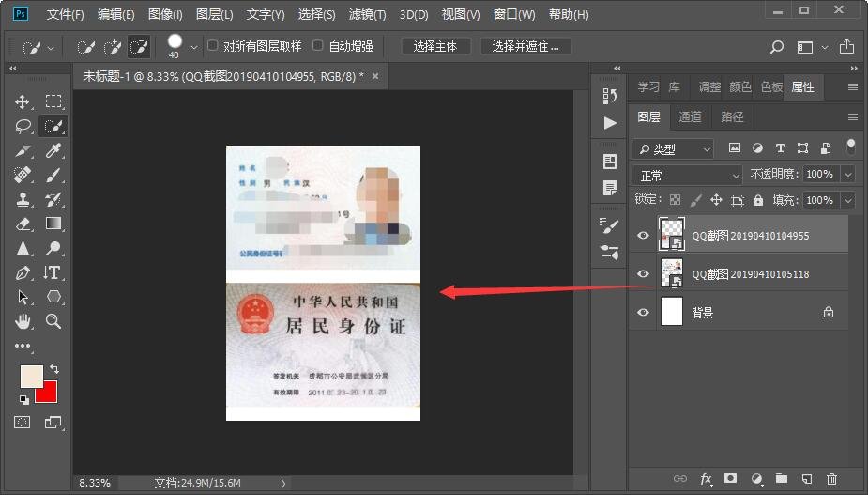The image size is (868, 495).
Task: Click the 选择并遮住 button
Action: (x=525, y=47)
